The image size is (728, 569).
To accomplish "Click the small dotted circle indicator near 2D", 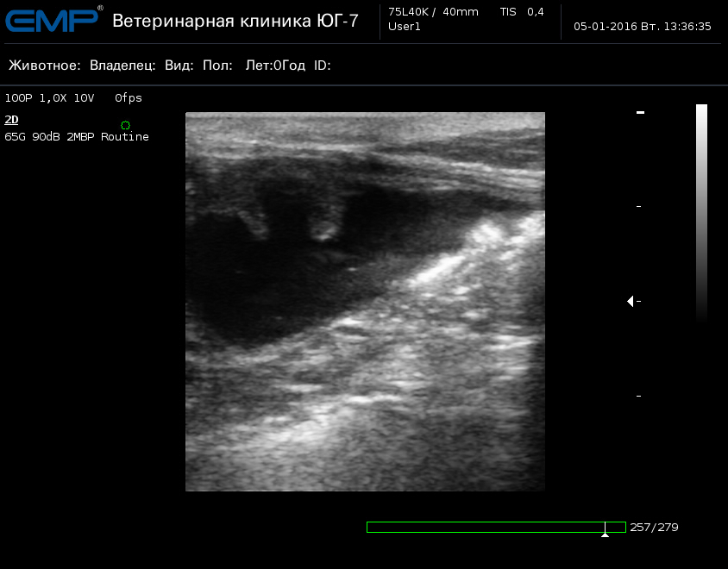I will 125,126.
